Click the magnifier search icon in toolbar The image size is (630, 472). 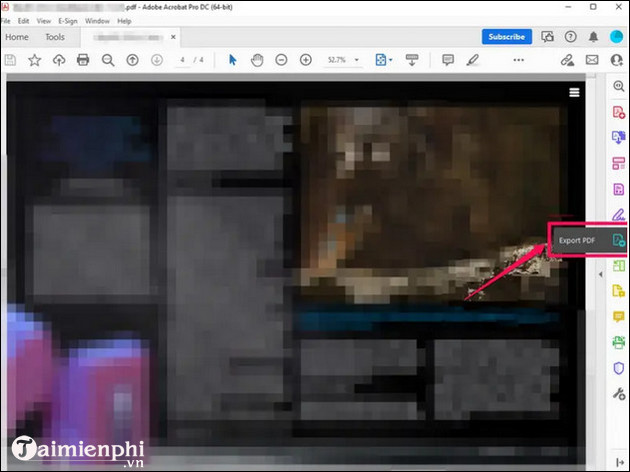[x=108, y=60]
